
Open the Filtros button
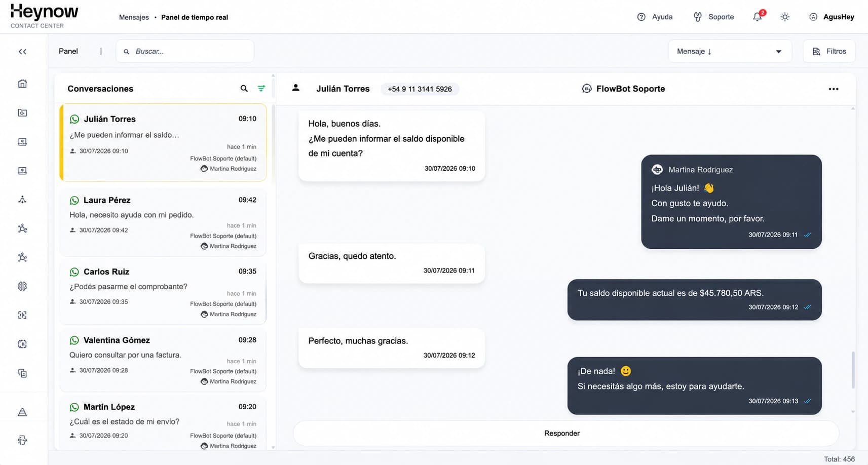tap(829, 51)
